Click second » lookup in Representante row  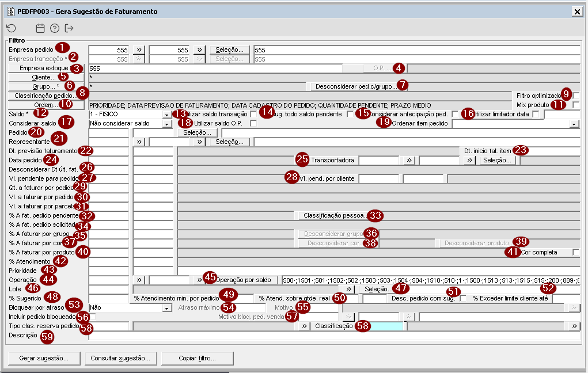(x=199, y=142)
